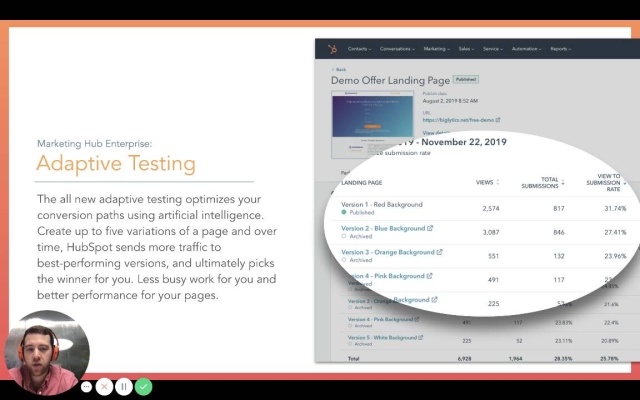
Task: Click external-link icon beside the free-demo URL
Action: click(498, 120)
